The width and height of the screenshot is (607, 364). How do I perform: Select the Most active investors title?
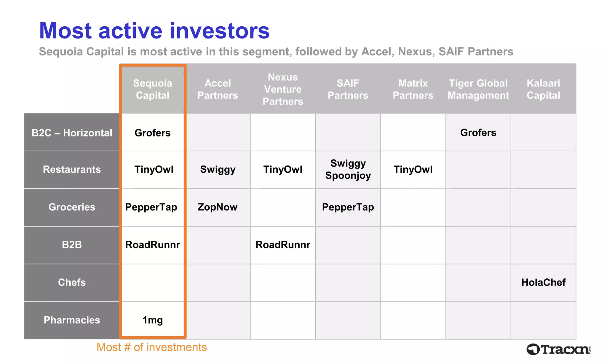pos(154,31)
